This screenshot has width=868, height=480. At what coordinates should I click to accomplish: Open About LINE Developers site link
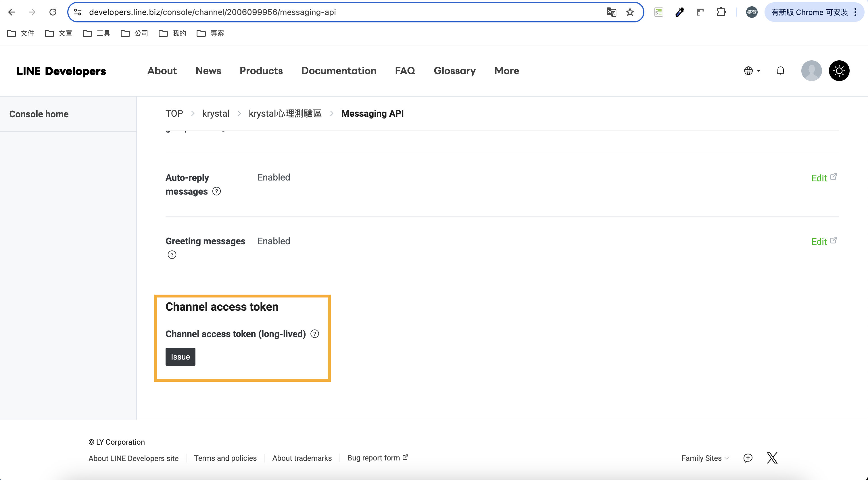coord(133,458)
